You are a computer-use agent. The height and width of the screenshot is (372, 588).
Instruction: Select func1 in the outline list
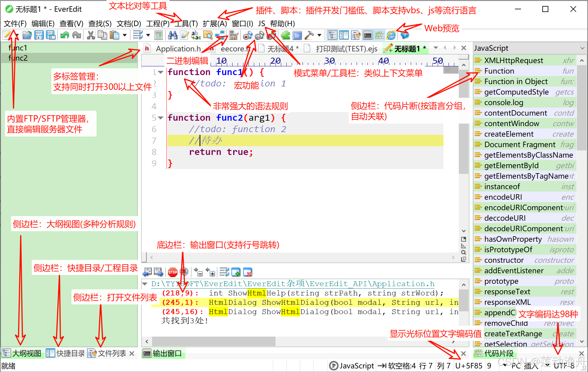coord(18,48)
